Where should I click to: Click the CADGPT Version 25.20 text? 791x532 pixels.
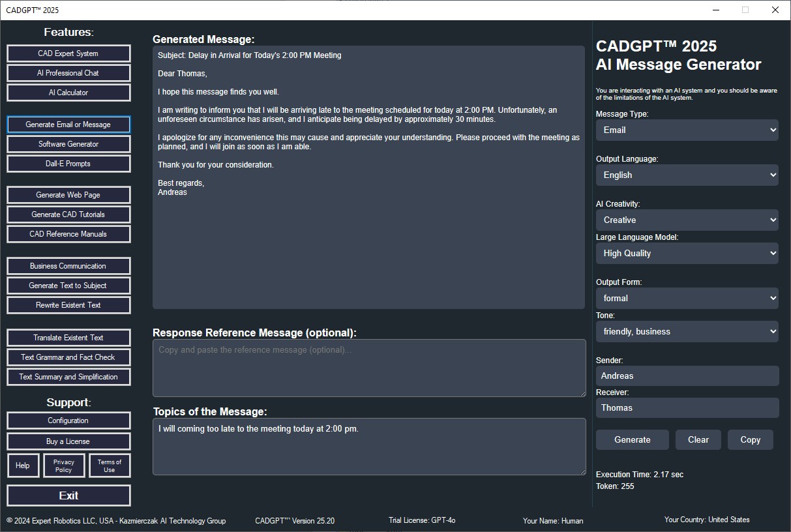pyautogui.click(x=295, y=521)
